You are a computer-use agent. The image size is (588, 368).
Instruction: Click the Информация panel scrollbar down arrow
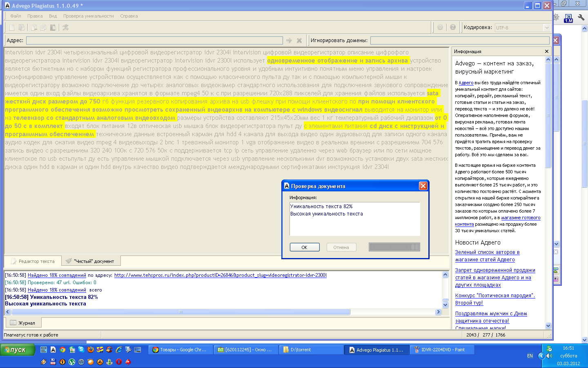(548, 326)
